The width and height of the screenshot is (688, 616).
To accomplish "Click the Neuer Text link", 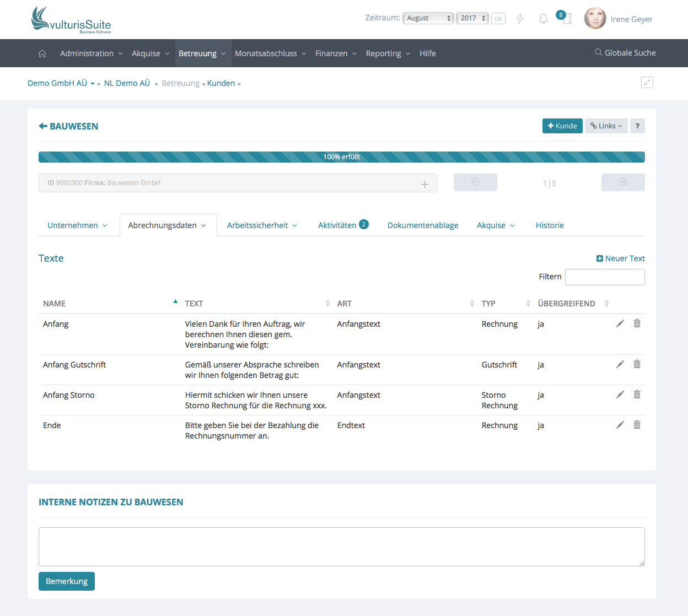I will tap(620, 258).
